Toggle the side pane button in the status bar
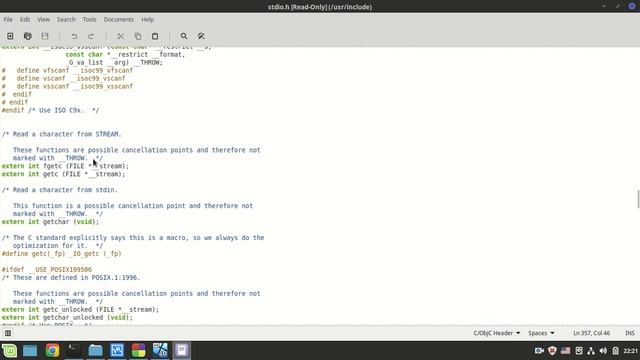Viewport: 640px width, 360px height. coord(8,333)
